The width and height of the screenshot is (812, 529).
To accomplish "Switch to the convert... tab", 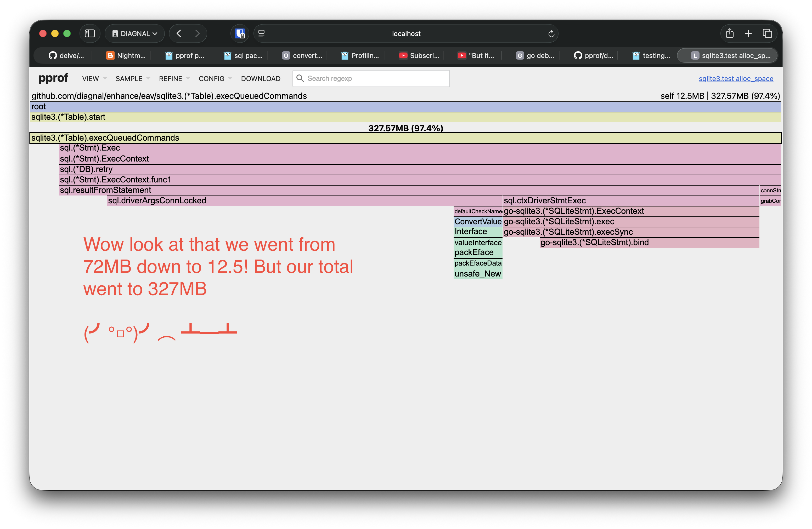I will 302,56.
